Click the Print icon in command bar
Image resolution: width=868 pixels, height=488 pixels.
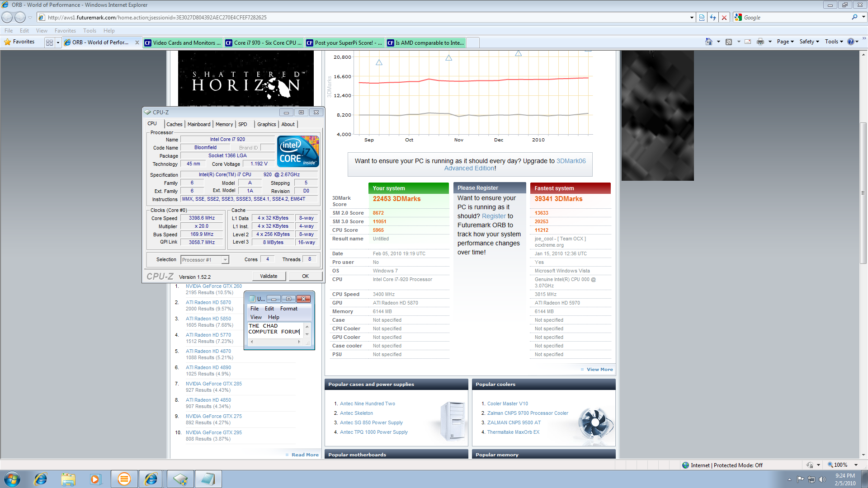pyautogui.click(x=760, y=42)
